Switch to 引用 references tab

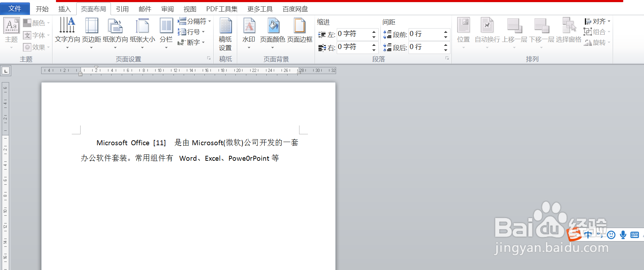(x=122, y=9)
